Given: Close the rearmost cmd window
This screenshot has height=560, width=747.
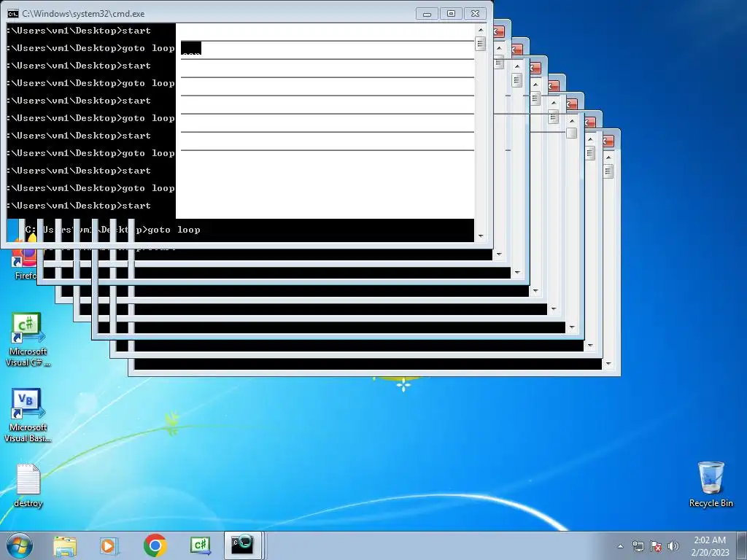Looking at the screenshot, I should (608, 141).
